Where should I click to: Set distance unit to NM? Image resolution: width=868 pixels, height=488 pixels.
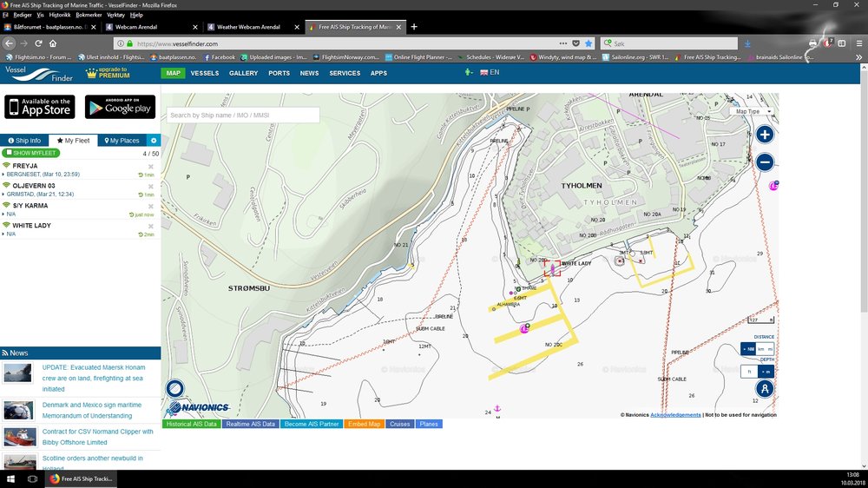pyautogui.click(x=748, y=349)
